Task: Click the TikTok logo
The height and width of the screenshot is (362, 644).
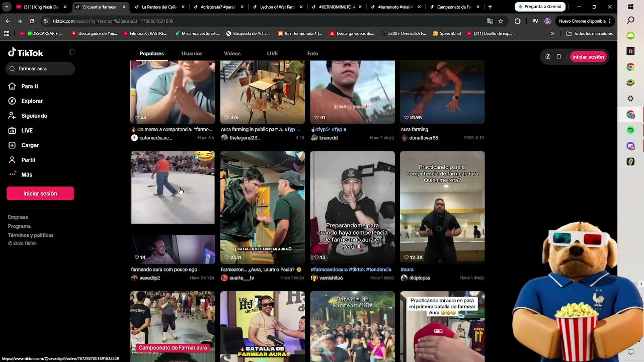Action: coord(26,53)
